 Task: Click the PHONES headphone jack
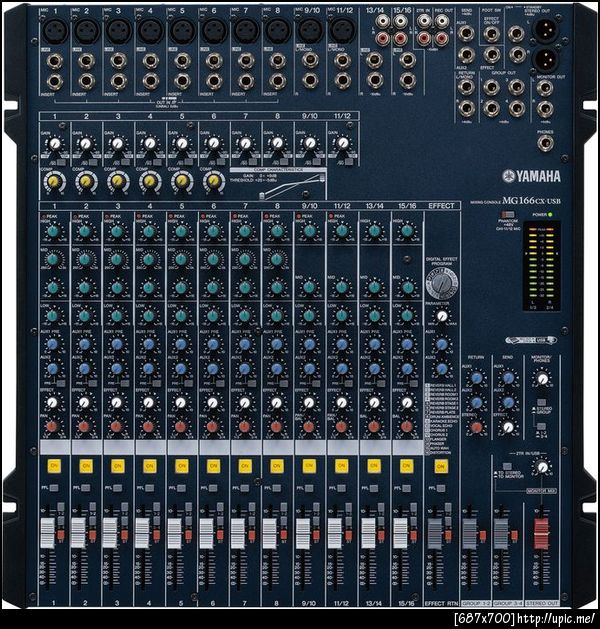coord(545,143)
